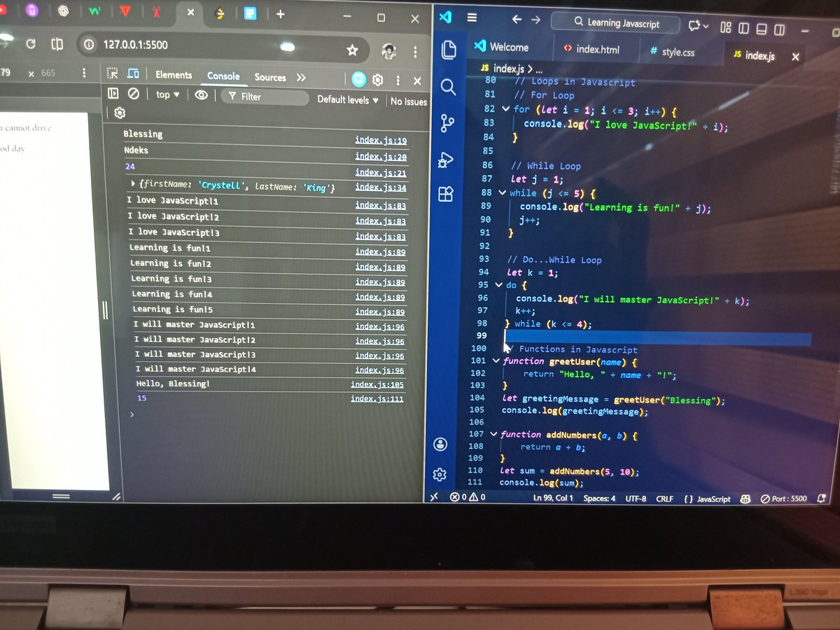Switch to DevTools Sources tab
Viewport: 840px width, 630px height.
(x=270, y=78)
